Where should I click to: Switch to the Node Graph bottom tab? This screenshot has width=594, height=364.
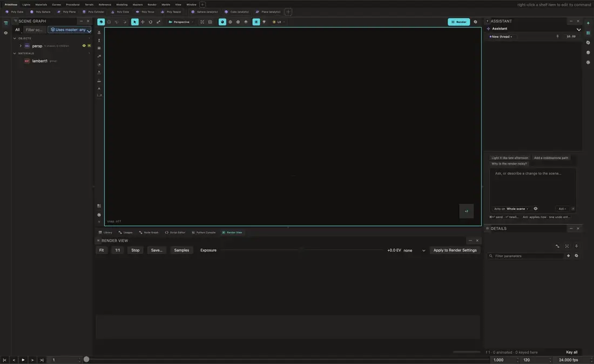coord(148,232)
